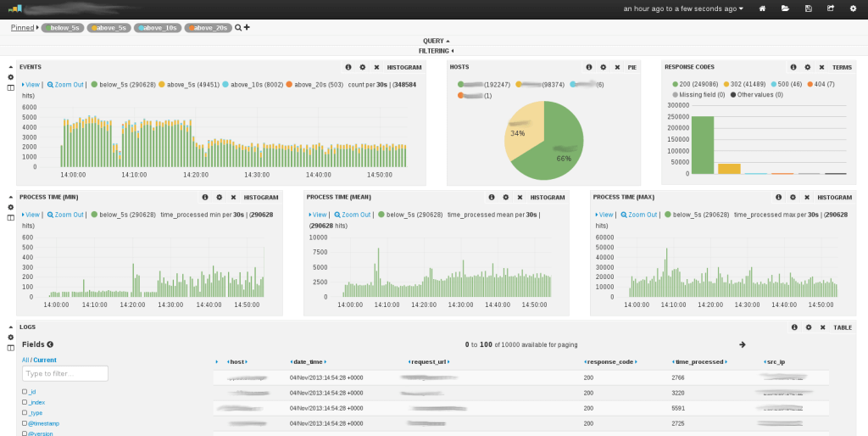The width and height of the screenshot is (868, 436).
Task: Add a new query with plus icon
Action: pyautogui.click(x=247, y=27)
